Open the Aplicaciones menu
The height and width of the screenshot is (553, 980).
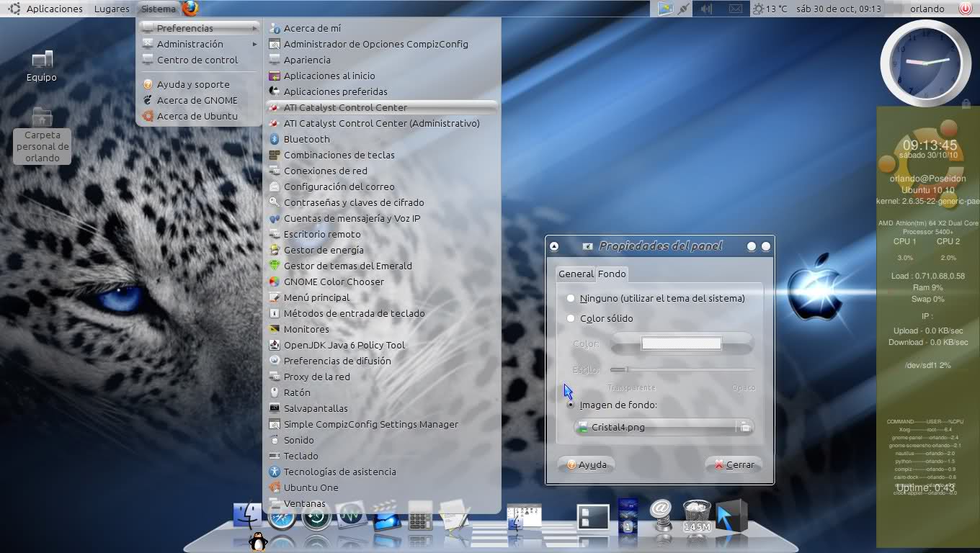click(x=54, y=9)
